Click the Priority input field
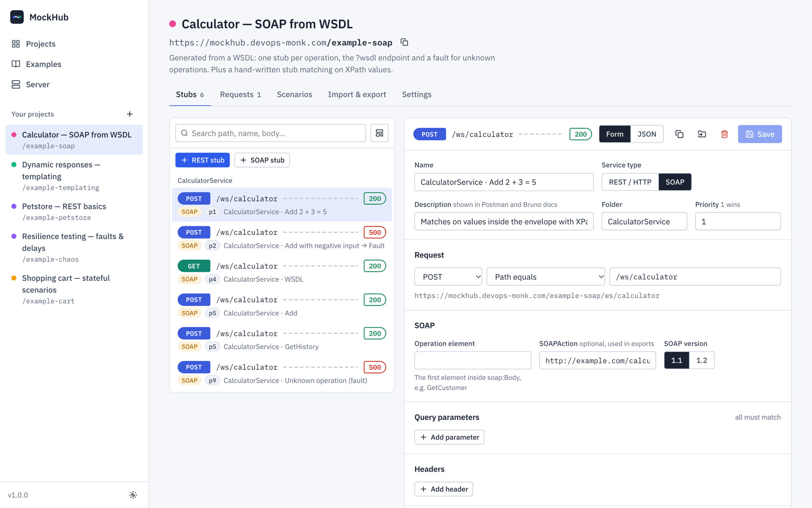 [x=738, y=221]
